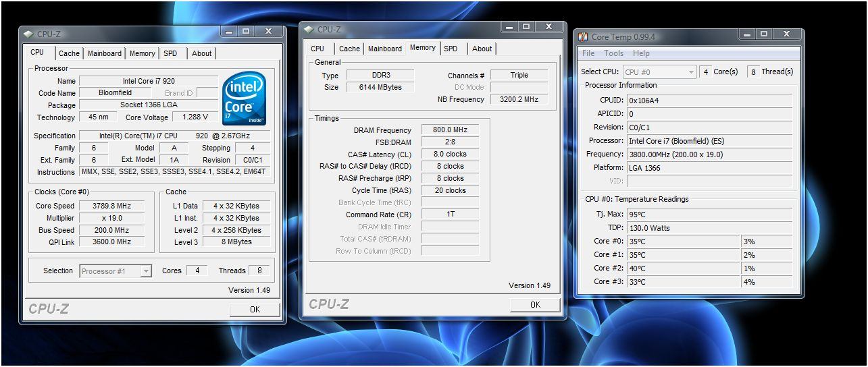Click Package value 'Socket 1366 LGA'
This screenshot has width=868, height=367.
tap(148, 105)
